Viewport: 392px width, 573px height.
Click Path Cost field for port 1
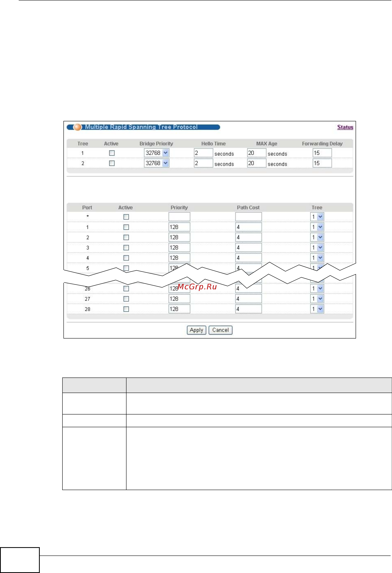tap(249, 227)
